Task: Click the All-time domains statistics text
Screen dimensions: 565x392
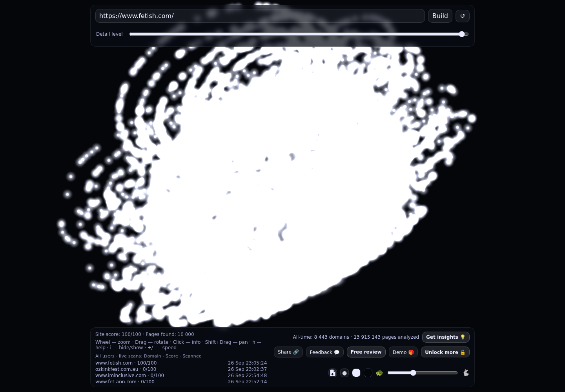Action: point(356,337)
